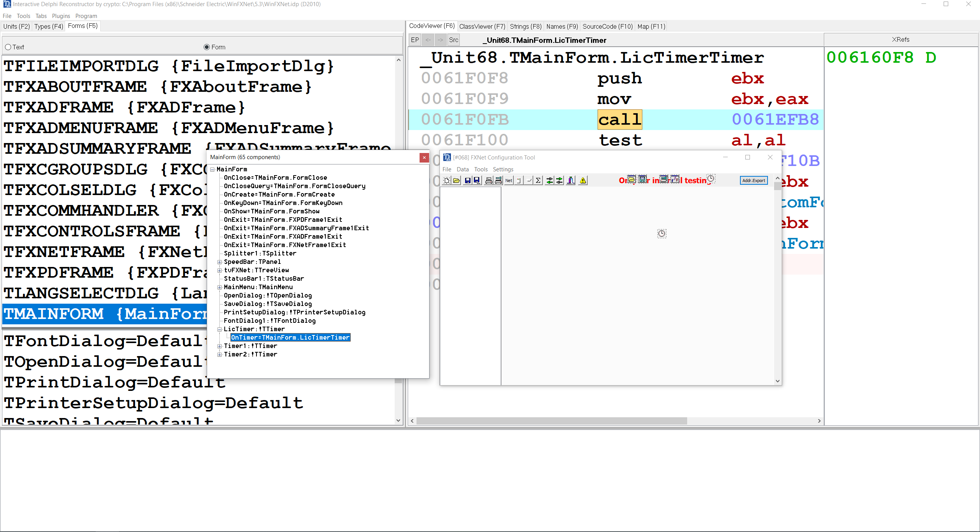980x532 pixels.
Task: Select the FontDialog component icon on form
Action: [x=675, y=179]
